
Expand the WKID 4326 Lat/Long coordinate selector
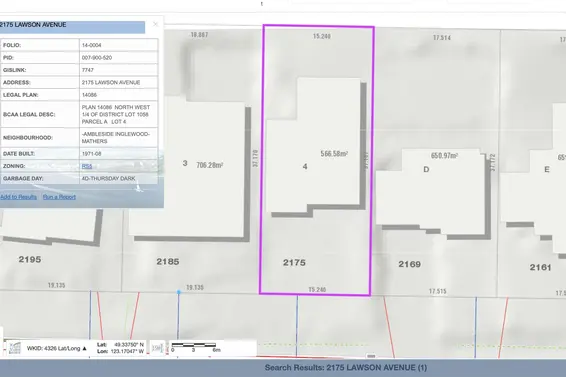pyautogui.click(x=57, y=348)
